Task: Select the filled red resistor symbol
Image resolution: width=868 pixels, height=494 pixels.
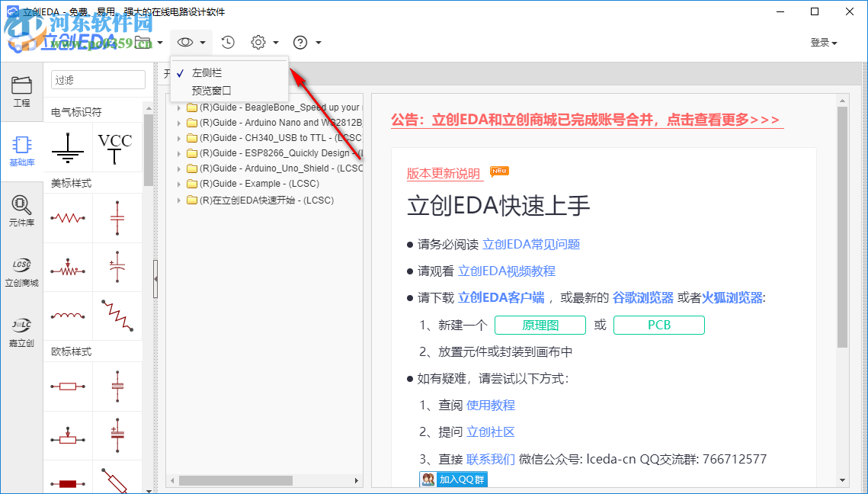Action: (x=68, y=483)
